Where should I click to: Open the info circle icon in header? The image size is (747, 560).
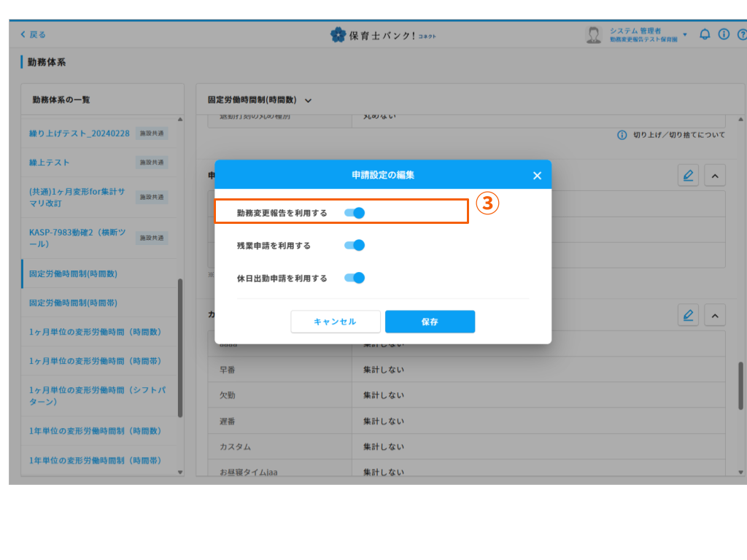tap(724, 34)
